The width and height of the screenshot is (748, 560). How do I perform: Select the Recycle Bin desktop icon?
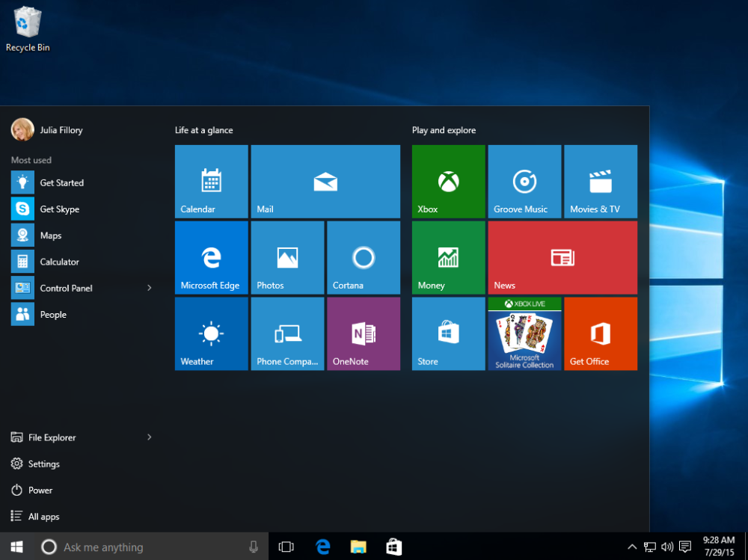[28, 28]
